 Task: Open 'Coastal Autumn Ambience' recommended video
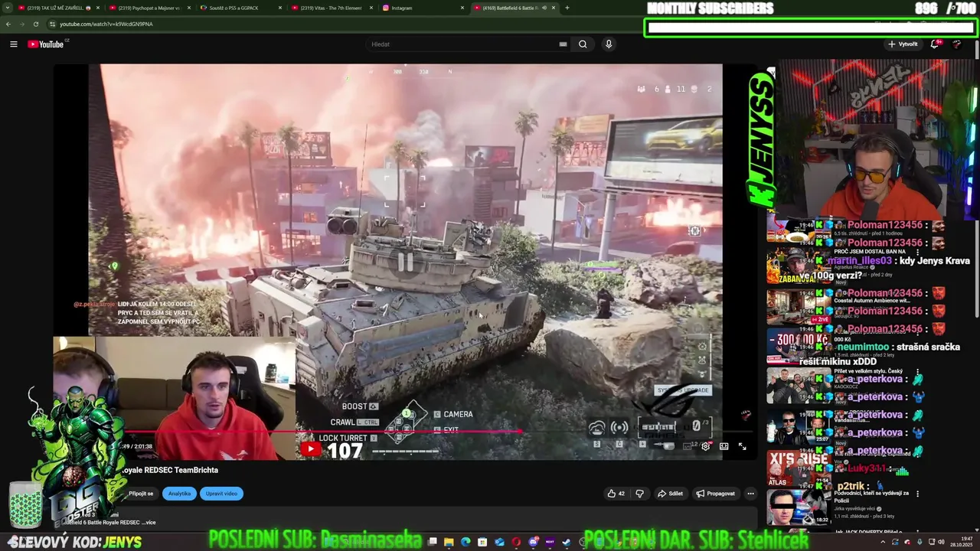click(799, 306)
